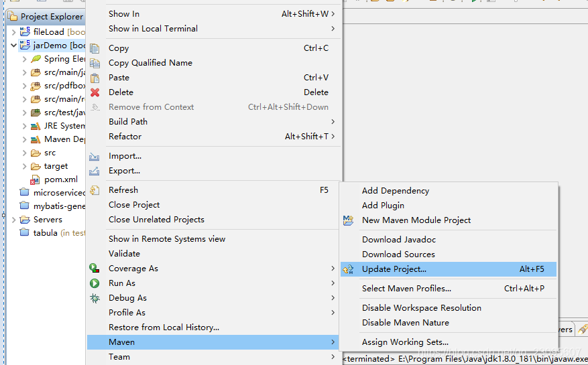Click the microservice project folder icon
Viewport: 588px width, 365px height.
pyautogui.click(x=24, y=192)
